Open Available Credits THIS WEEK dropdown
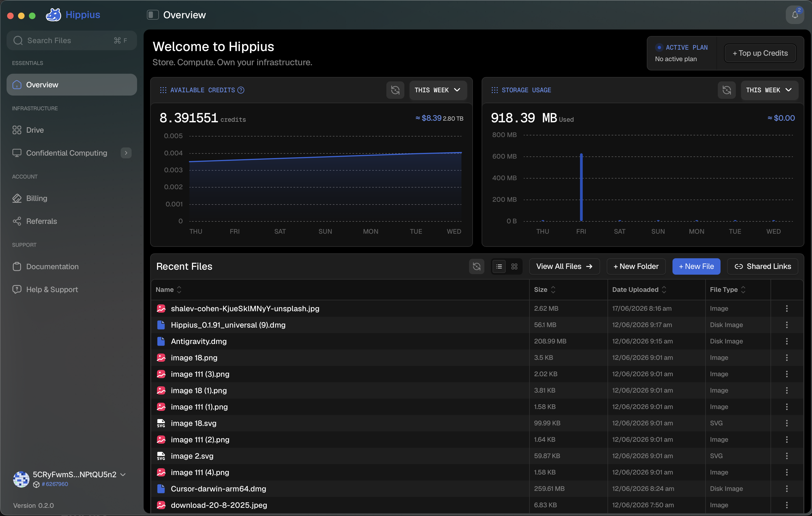 coord(438,90)
